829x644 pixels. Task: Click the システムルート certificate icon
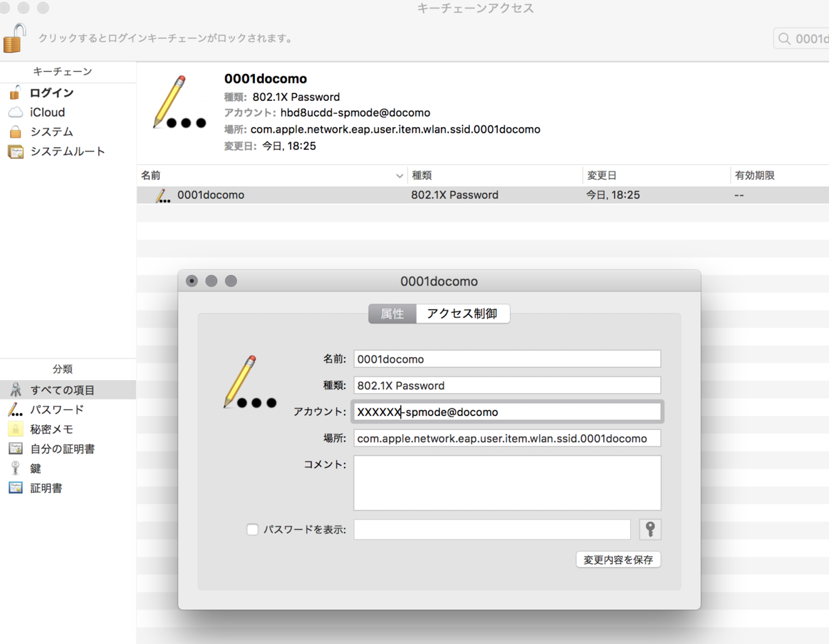tap(15, 151)
